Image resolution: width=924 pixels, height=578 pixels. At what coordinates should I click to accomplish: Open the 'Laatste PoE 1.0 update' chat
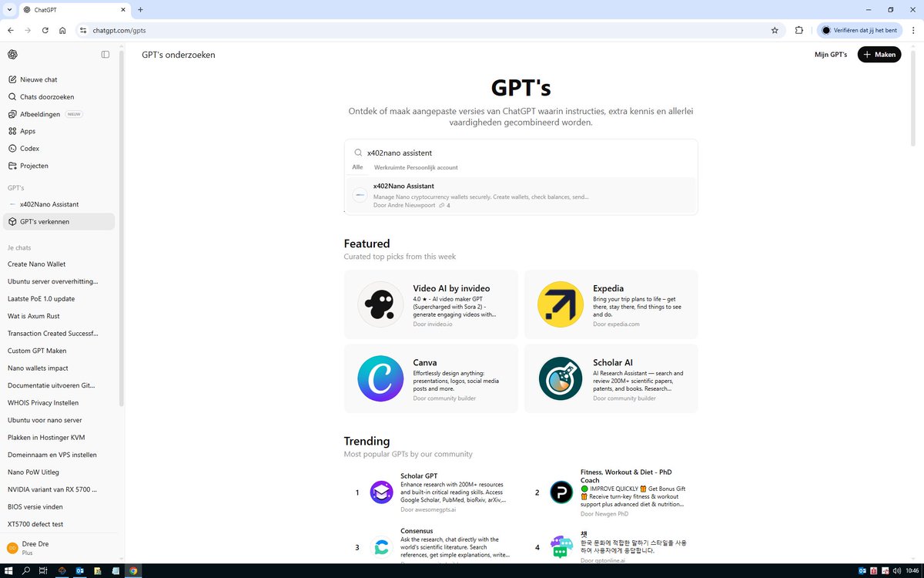(59, 299)
